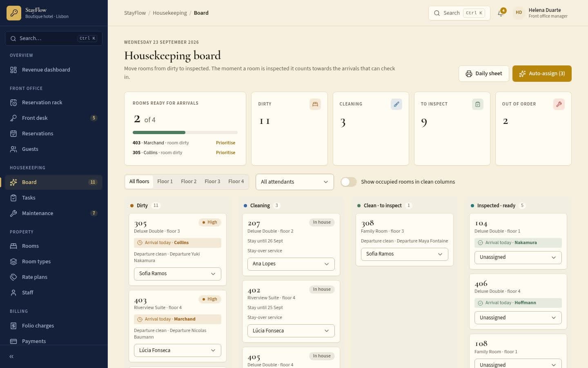Select the All floors tab

click(139, 182)
